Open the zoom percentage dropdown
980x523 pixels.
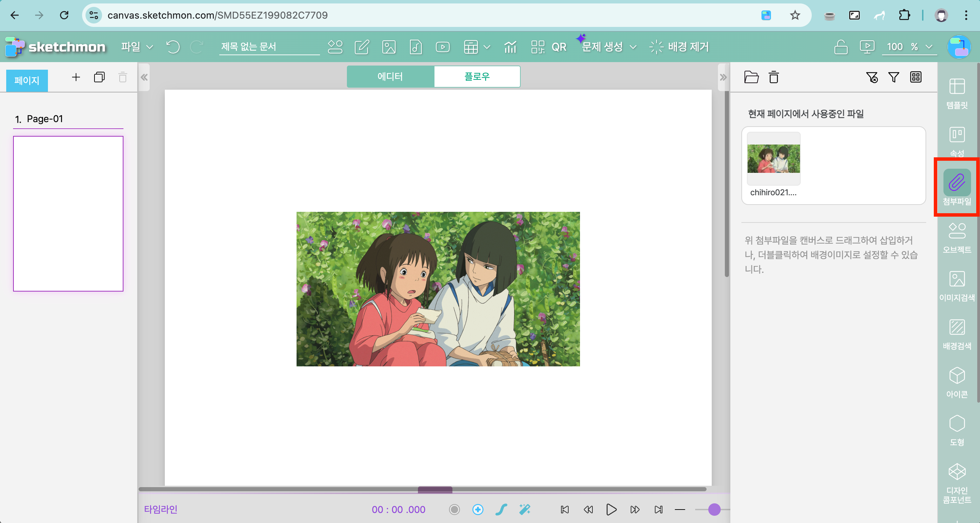(929, 47)
